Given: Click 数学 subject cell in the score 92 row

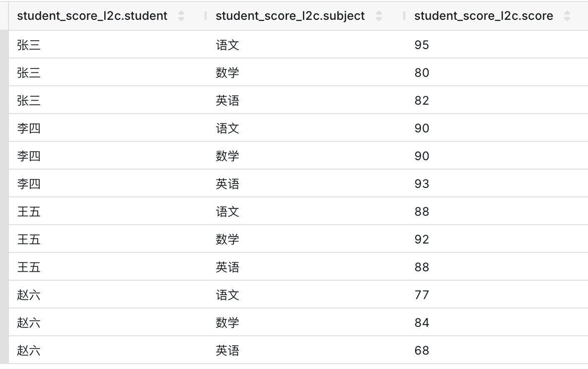Looking at the screenshot, I should [227, 240].
